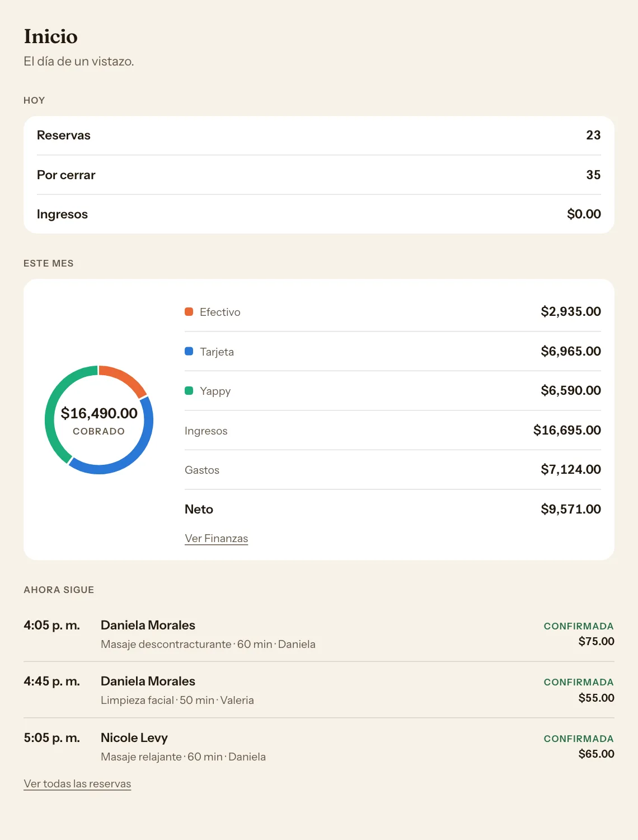Click the $75.00 booking price

(597, 641)
